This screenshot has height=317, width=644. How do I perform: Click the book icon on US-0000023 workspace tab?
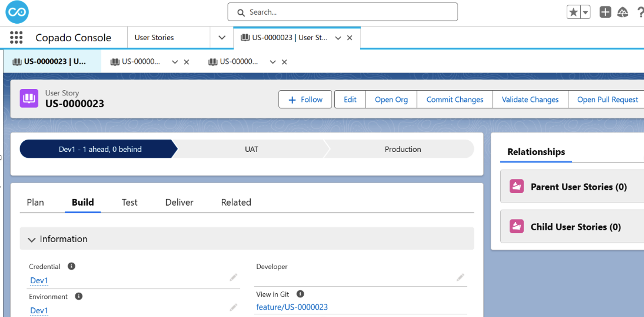point(245,38)
